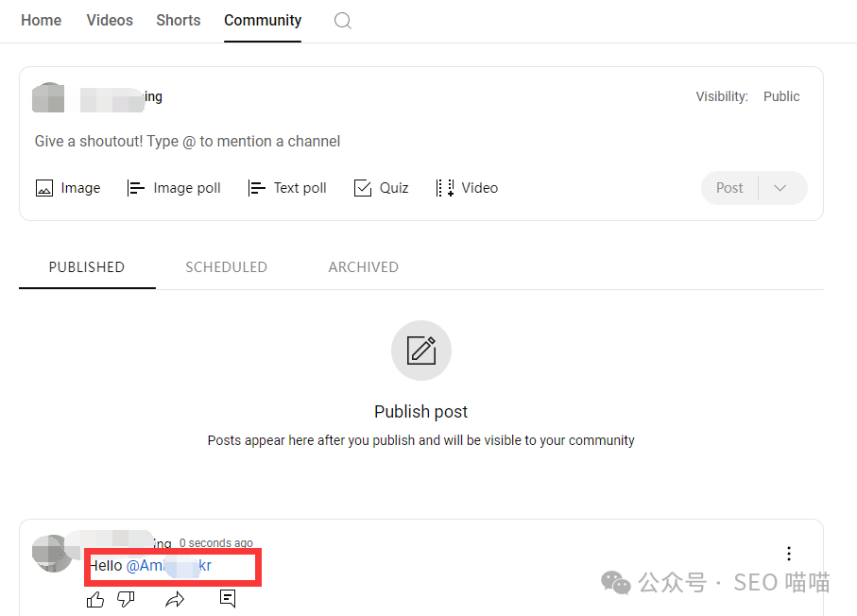Start a Text poll
Screen dimensions: 857x616
coord(287,188)
